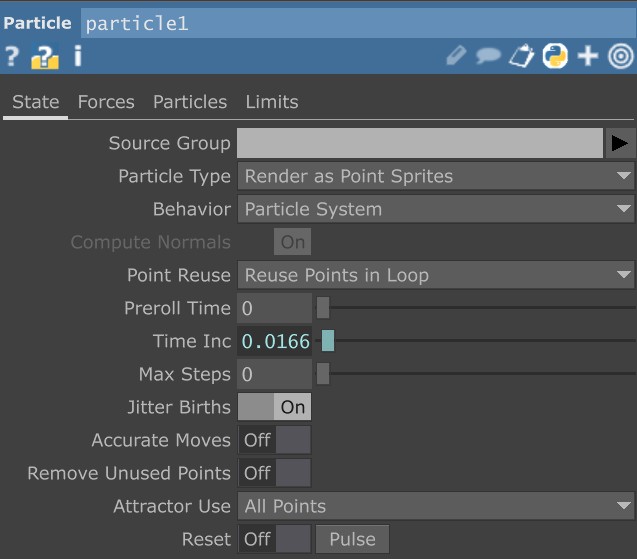Open the Limits parameter tab
637x559 pixels.
click(x=272, y=102)
